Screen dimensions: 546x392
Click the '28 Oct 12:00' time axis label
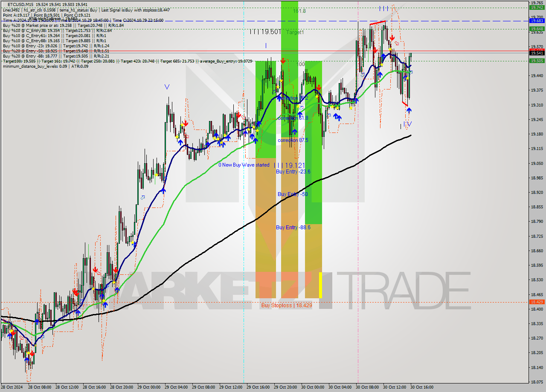tap(68, 387)
